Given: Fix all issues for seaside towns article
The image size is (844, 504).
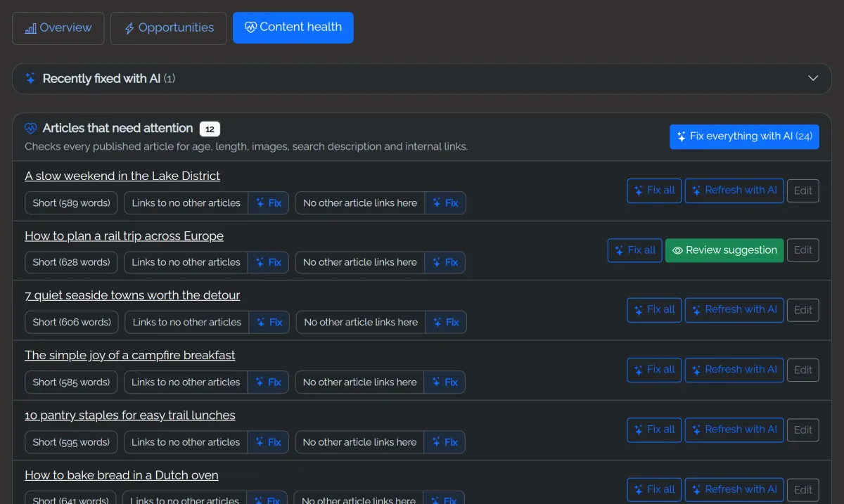Looking at the screenshot, I should [x=654, y=310].
